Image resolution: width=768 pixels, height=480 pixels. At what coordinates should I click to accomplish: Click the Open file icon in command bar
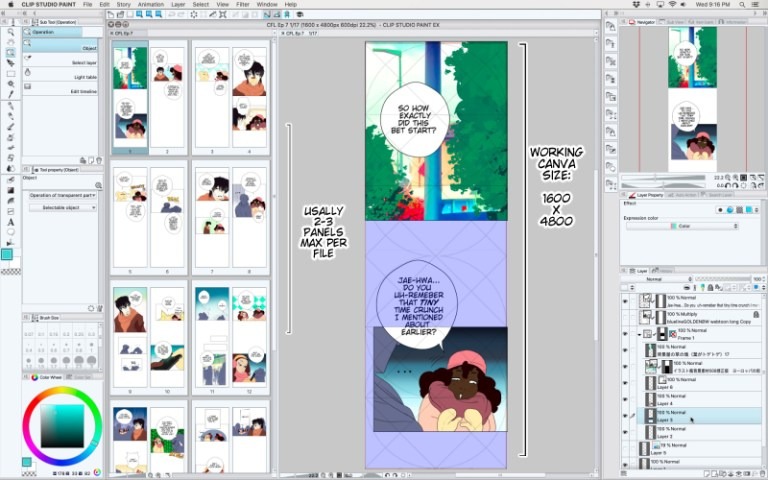pos(120,15)
